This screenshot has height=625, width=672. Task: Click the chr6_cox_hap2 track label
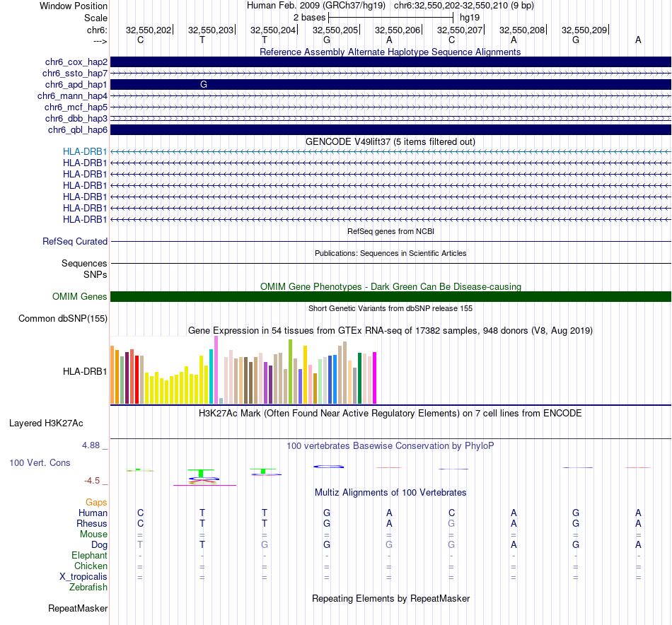pyautogui.click(x=76, y=62)
